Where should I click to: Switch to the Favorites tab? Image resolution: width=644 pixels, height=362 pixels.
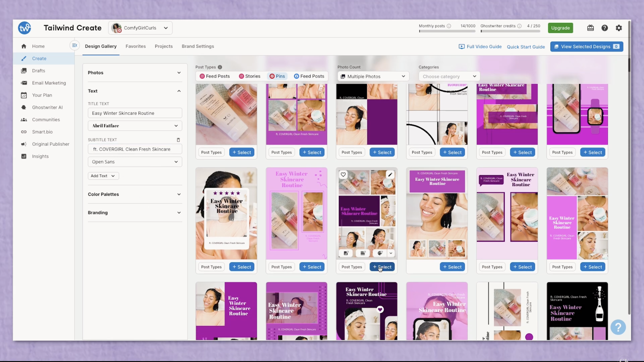point(136,46)
